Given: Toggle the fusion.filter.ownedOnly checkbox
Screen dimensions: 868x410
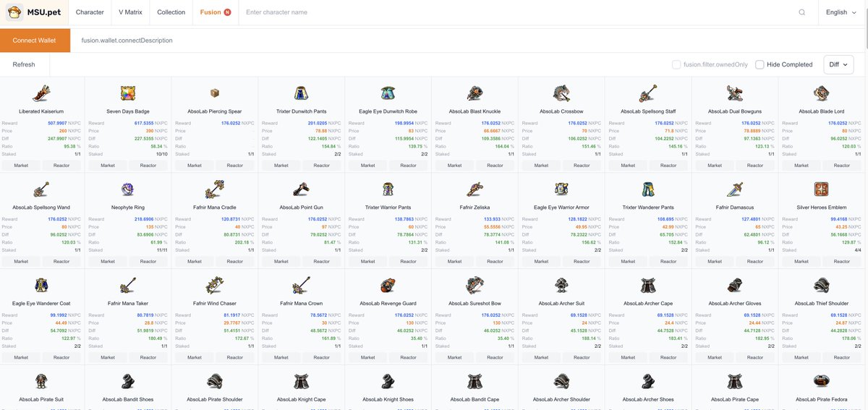Looking at the screenshot, I should [676, 64].
